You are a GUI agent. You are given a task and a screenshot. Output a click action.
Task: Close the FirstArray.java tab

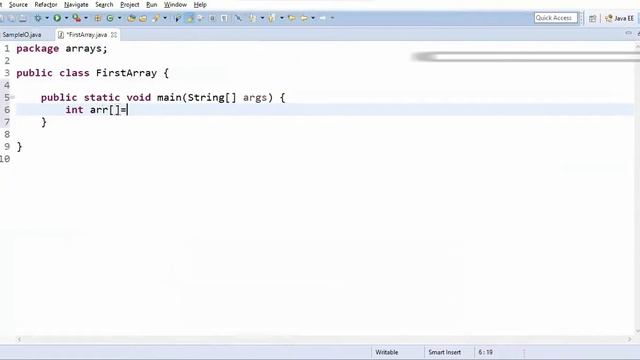(x=114, y=35)
